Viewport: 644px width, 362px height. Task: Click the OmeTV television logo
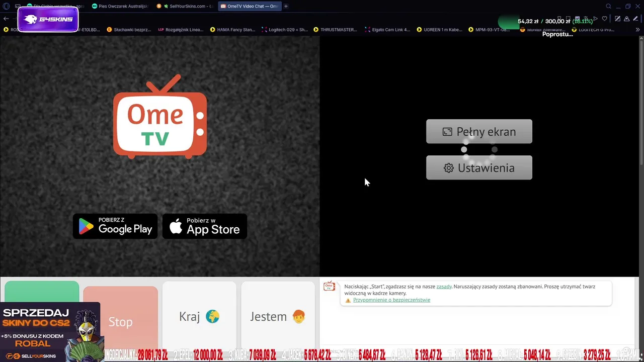[x=160, y=117]
